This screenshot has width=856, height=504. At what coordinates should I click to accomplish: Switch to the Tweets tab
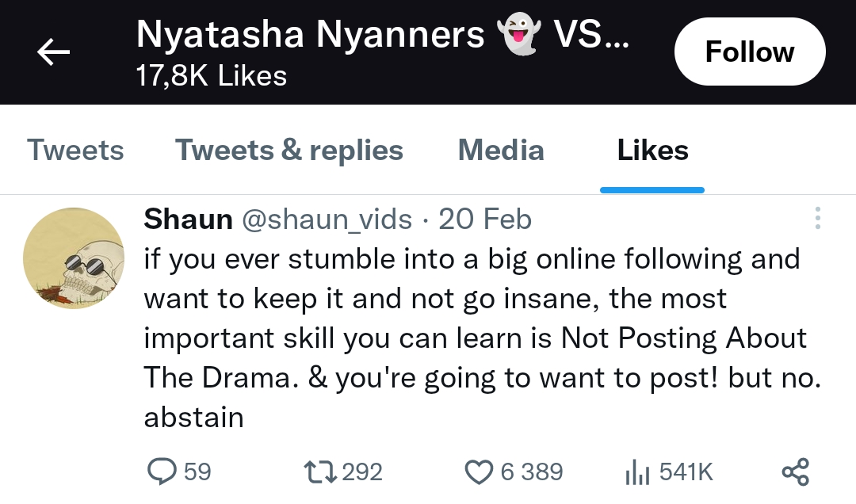click(75, 150)
